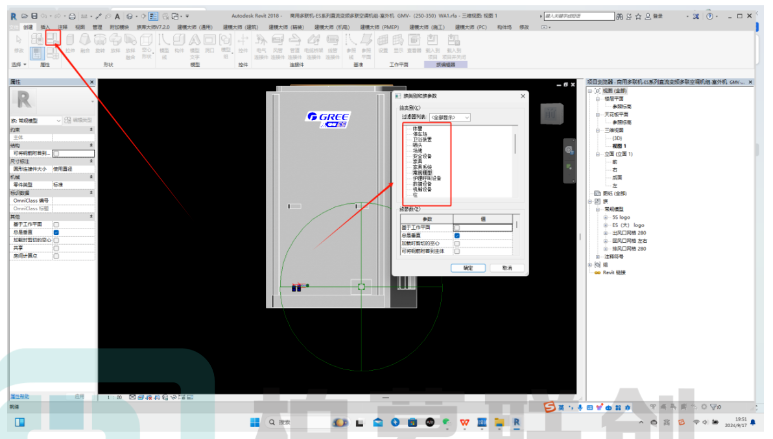
Task: Select the Blend (融合) tool
Action: click(x=85, y=42)
